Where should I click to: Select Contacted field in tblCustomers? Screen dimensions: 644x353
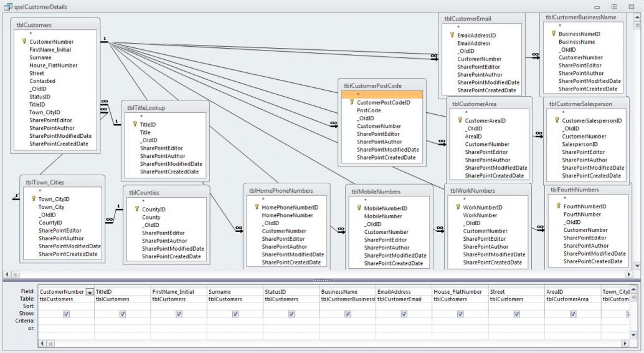click(42, 81)
